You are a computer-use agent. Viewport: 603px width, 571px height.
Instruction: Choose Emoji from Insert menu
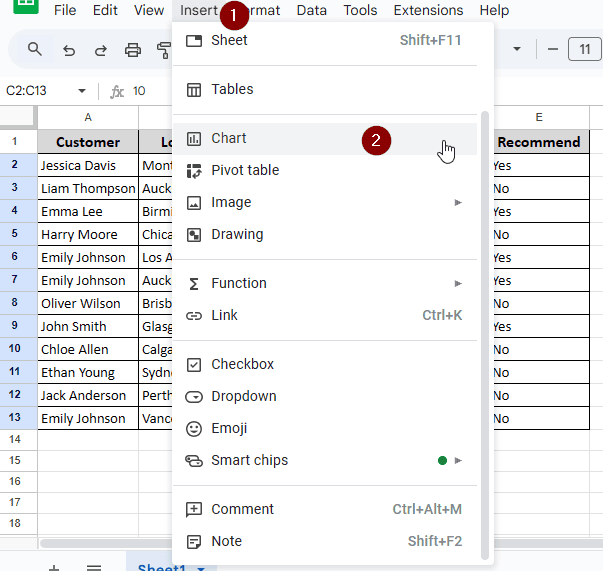[325, 428]
